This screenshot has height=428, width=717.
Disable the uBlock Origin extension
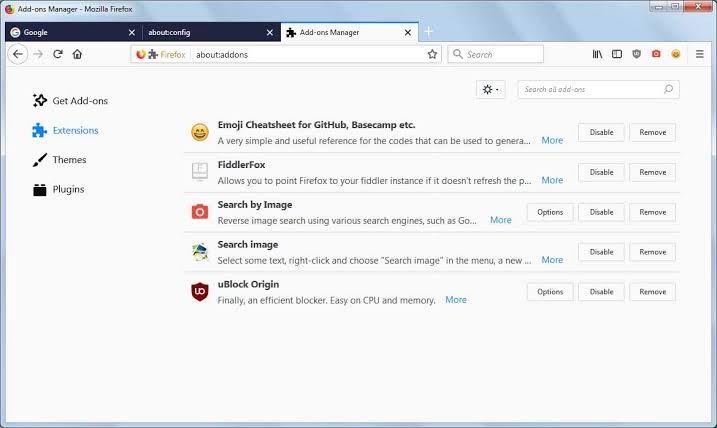coord(601,292)
